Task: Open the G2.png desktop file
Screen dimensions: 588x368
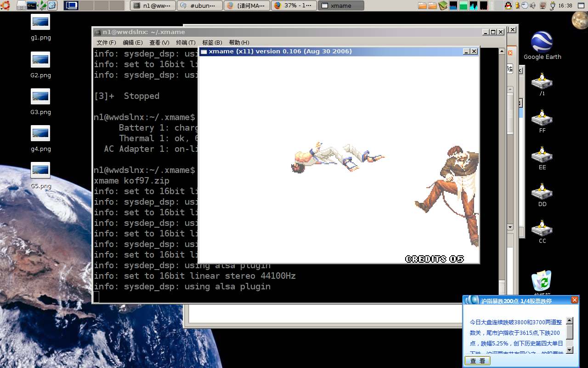Action: tap(40, 59)
